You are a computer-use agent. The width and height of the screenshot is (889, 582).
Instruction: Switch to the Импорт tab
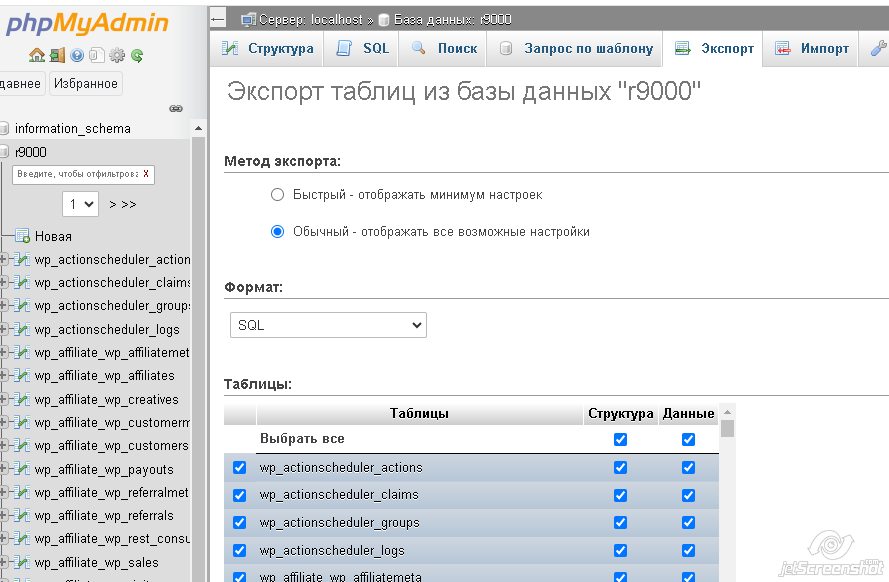[x=812, y=48]
